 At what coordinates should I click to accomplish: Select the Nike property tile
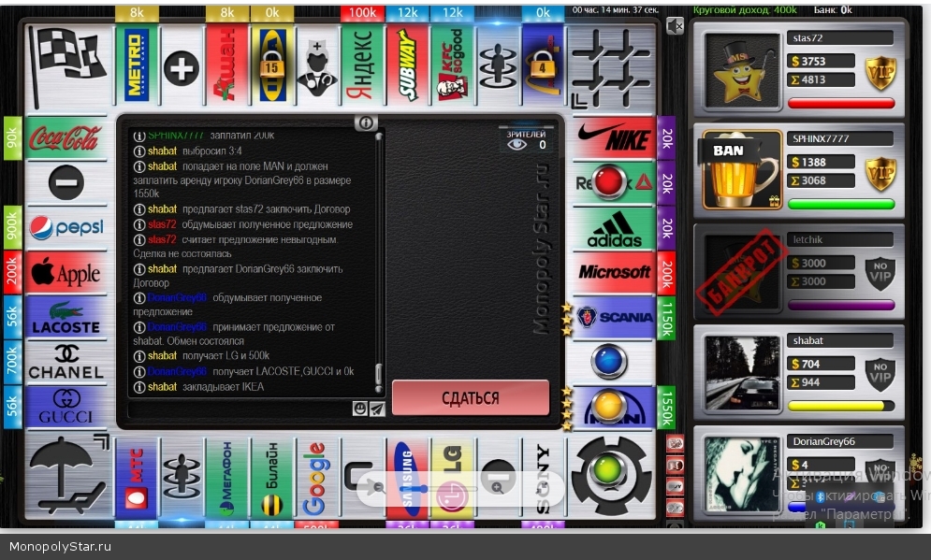pos(613,140)
